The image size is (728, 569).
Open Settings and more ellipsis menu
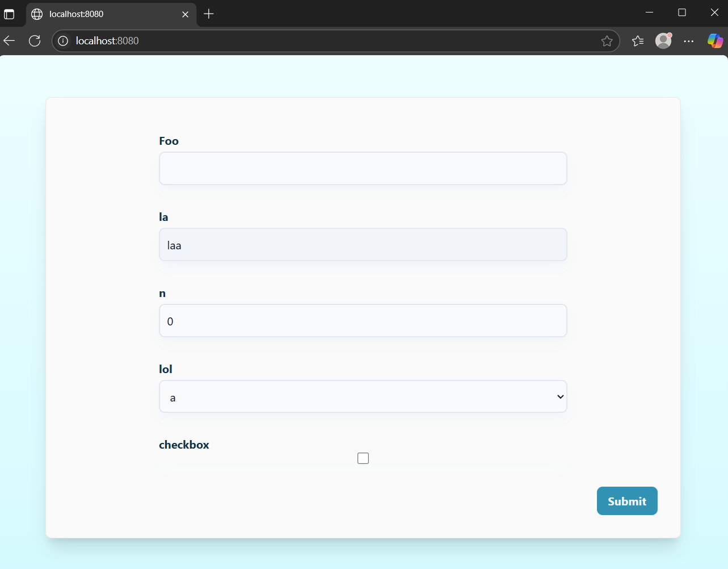689,41
